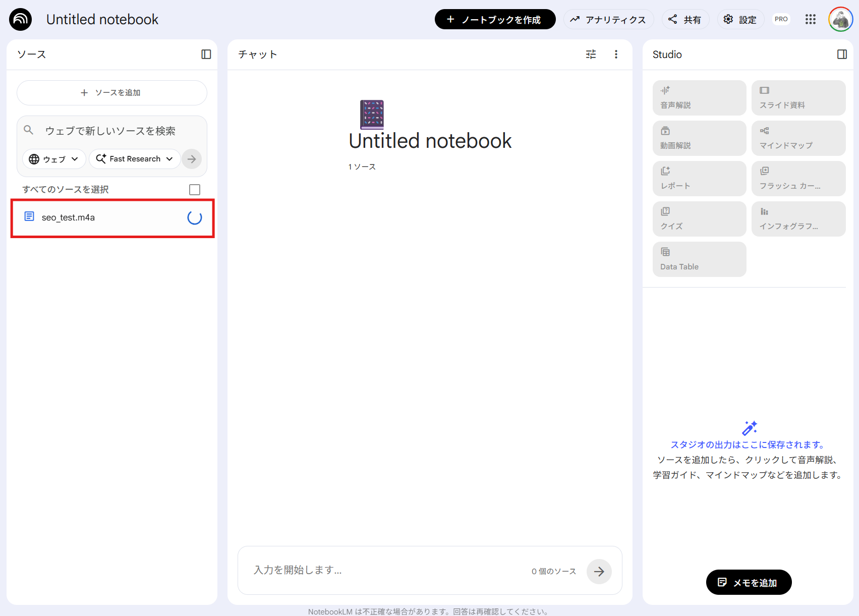Create フラッシュカード flashcards

click(798, 178)
